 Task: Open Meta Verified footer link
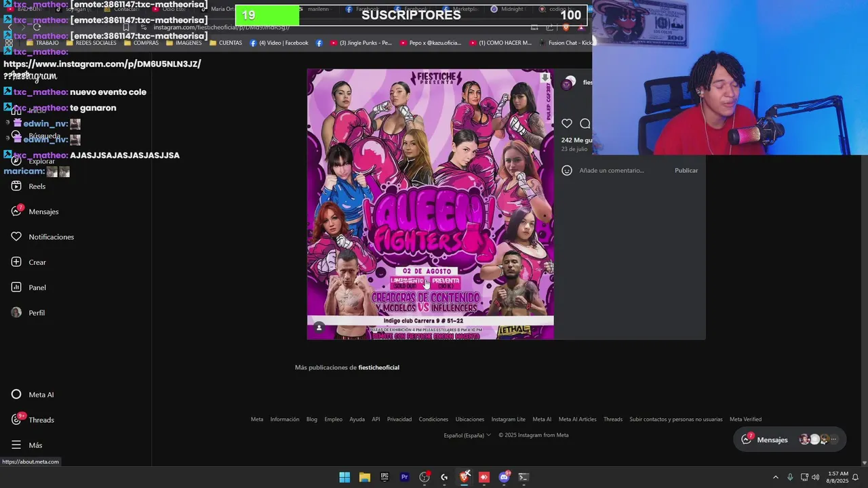pos(745,419)
